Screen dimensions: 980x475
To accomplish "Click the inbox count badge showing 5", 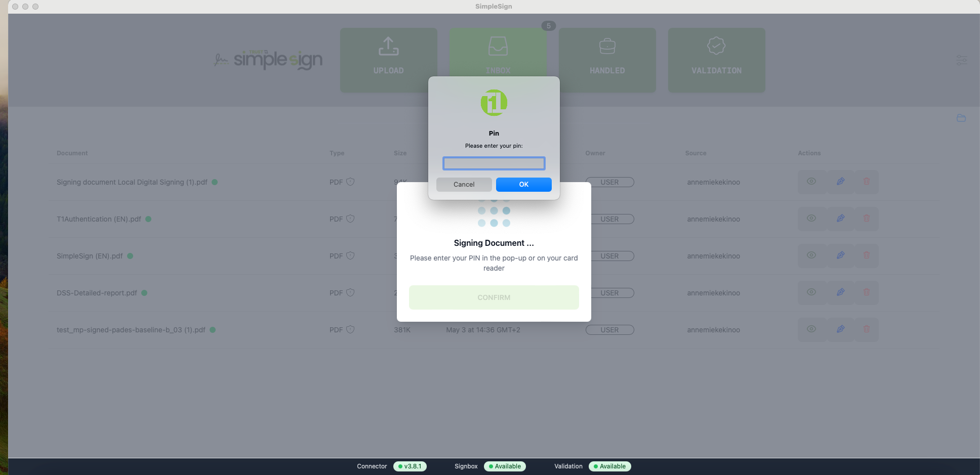I will (548, 26).
